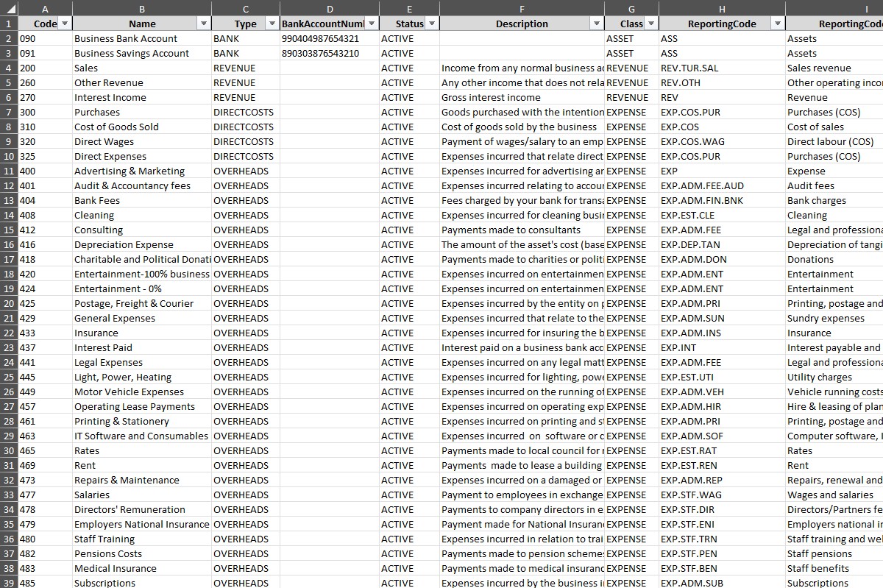This screenshot has width=883, height=588.
Task: Click 'Cost of goods sold by the business' description
Action: click(522, 127)
